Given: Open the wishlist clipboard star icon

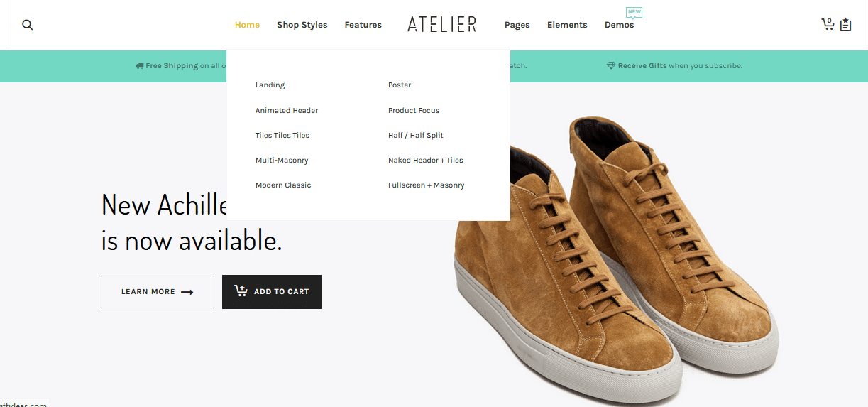Looking at the screenshot, I should [845, 25].
